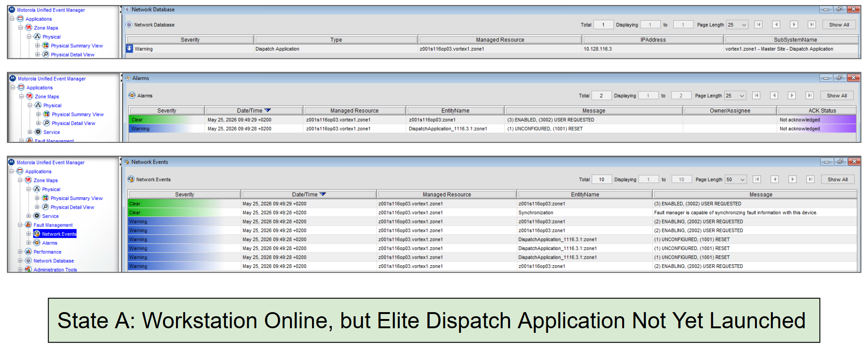Select Zone Maps in Alarms window tree
This screenshot has width=868, height=348.
pyautogui.click(x=47, y=97)
